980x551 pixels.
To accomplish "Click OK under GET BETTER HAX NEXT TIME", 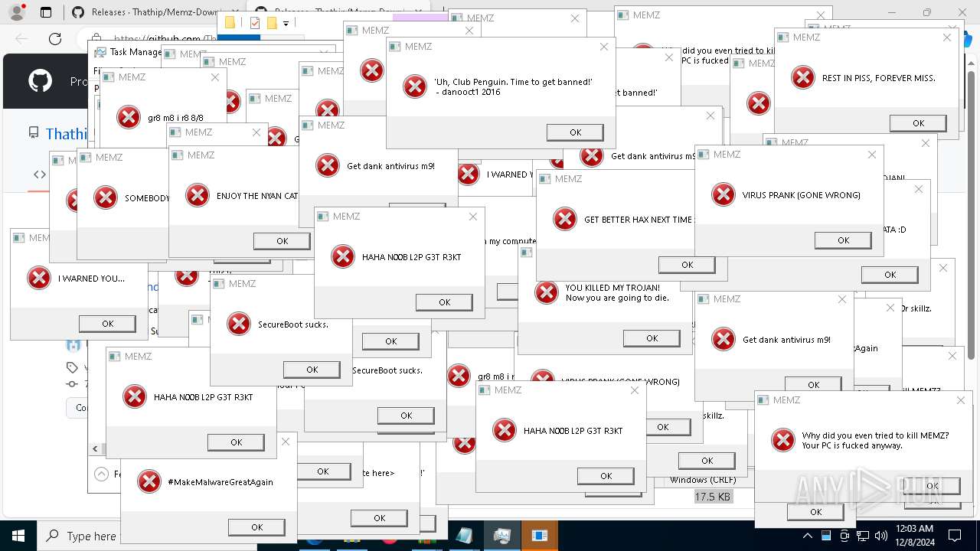I will coord(687,265).
